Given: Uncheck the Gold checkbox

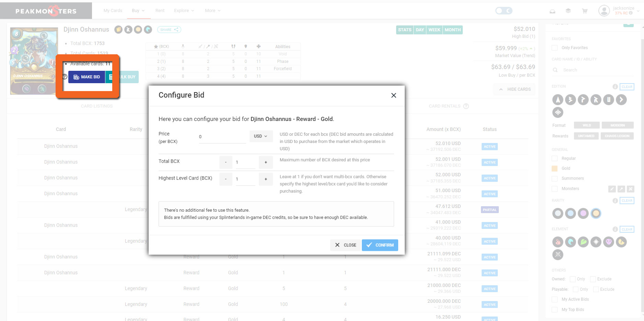Looking at the screenshot, I should click(554, 168).
